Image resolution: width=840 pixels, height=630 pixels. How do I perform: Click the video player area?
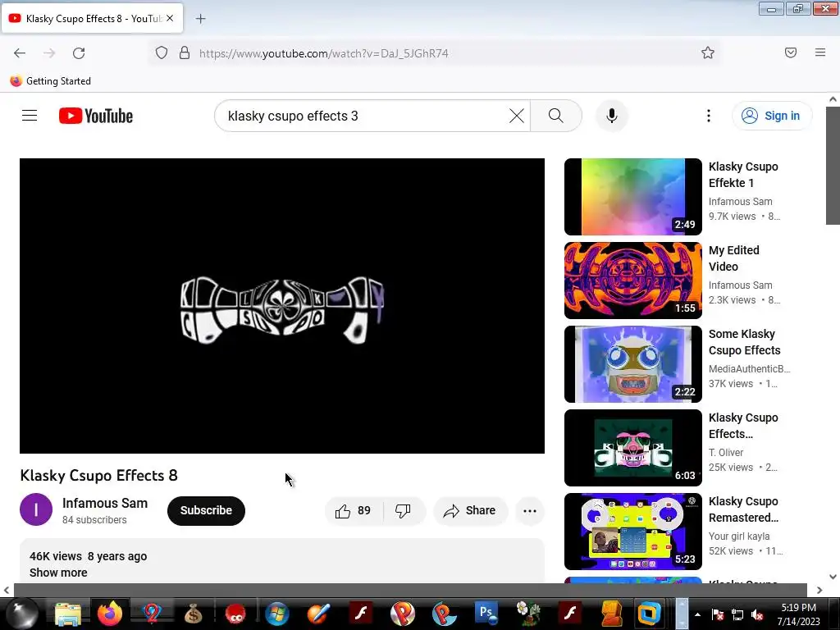(x=282, y=306)
